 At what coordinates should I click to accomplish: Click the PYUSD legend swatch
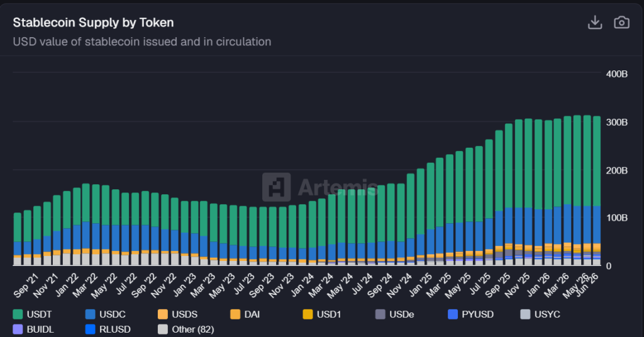tap(453, 314)
